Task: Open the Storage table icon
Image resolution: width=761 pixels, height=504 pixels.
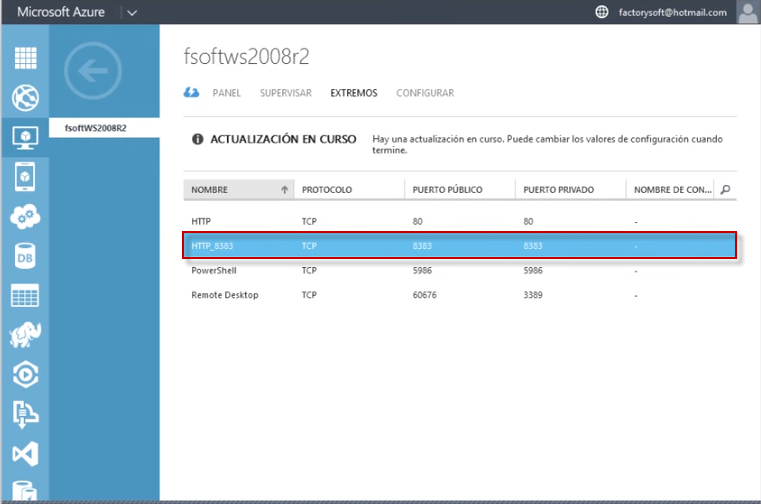Action: coord(24,296)
